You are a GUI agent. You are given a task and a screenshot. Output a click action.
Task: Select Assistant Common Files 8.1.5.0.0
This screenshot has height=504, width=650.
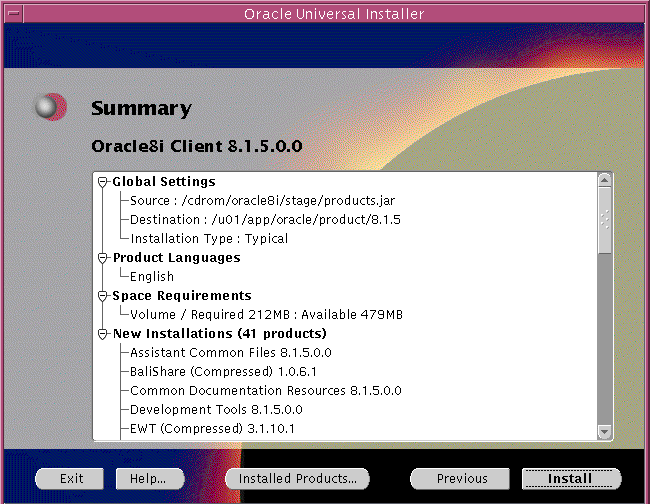coord(230,353)
